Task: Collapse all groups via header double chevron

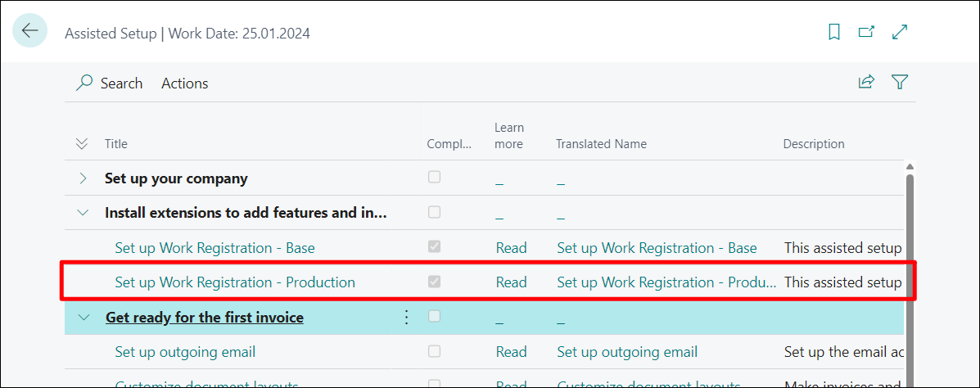Action: tap(81, 144)
